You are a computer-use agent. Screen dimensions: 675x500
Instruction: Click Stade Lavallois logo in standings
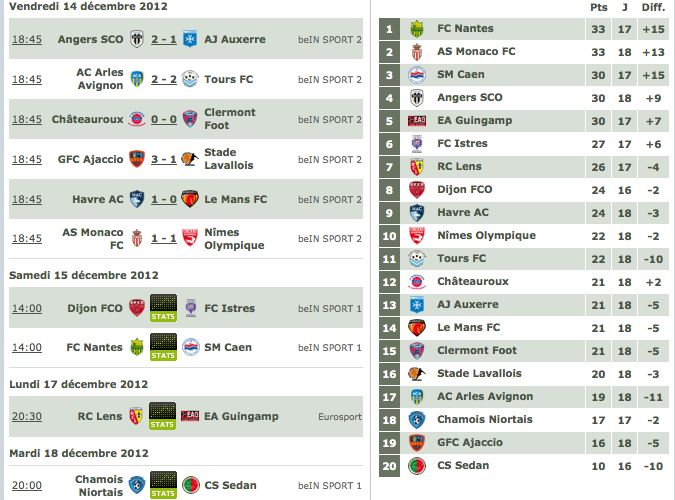point(417,374)
